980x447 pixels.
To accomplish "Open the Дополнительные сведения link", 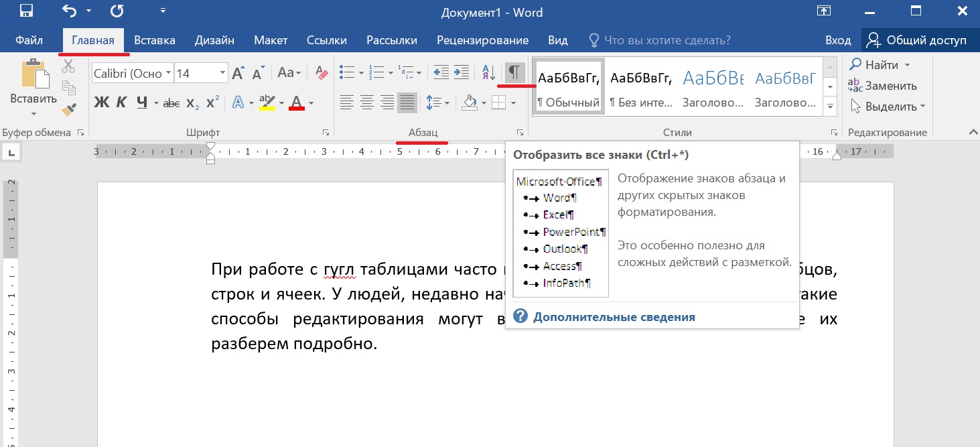I will [614, 317].
